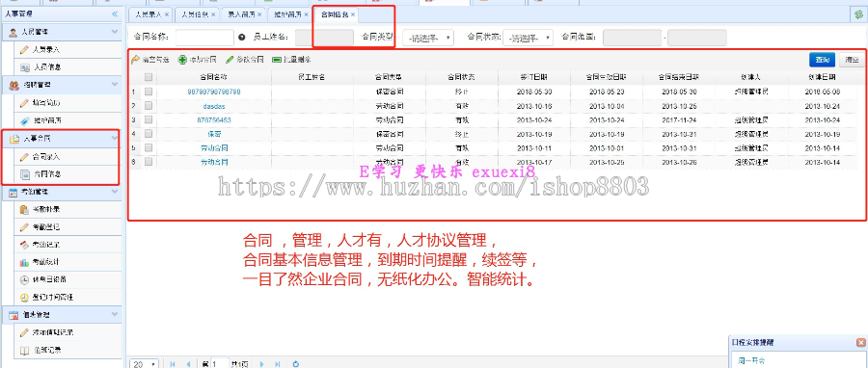Screen dimensions: 868x368
Task: Click the pagination refresh icon
Action: (x=296, y=364)
